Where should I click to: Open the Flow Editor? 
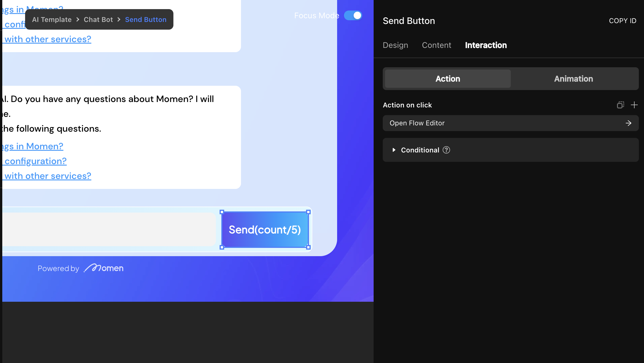pyautogui.click(x=511, y=123)
